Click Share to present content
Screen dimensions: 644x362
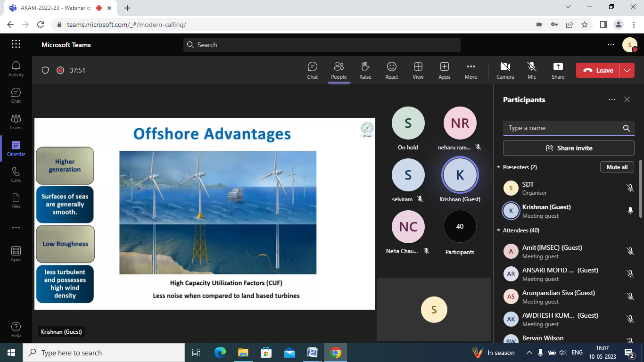558,70
